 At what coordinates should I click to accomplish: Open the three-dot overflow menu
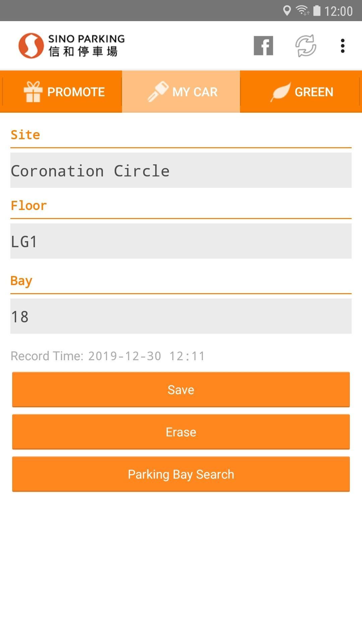click(342, 46)
